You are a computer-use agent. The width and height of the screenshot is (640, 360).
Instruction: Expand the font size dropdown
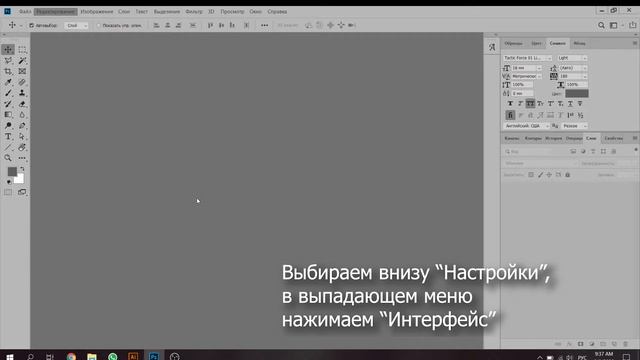[539, 68]
